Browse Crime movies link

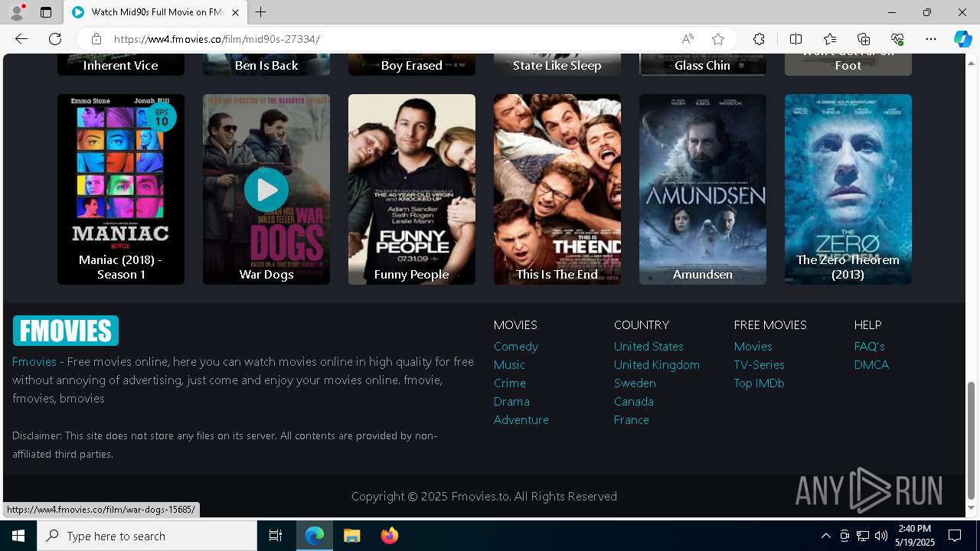coord(510,383)
